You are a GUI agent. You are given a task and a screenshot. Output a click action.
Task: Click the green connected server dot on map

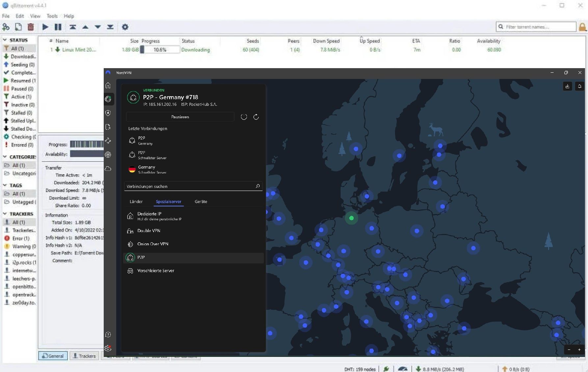tap(351, 218)
